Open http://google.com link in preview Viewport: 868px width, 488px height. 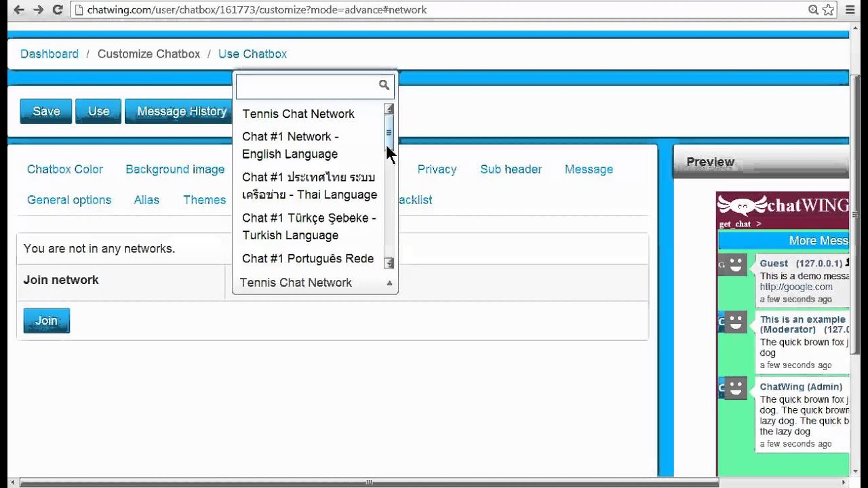(796, 287)
